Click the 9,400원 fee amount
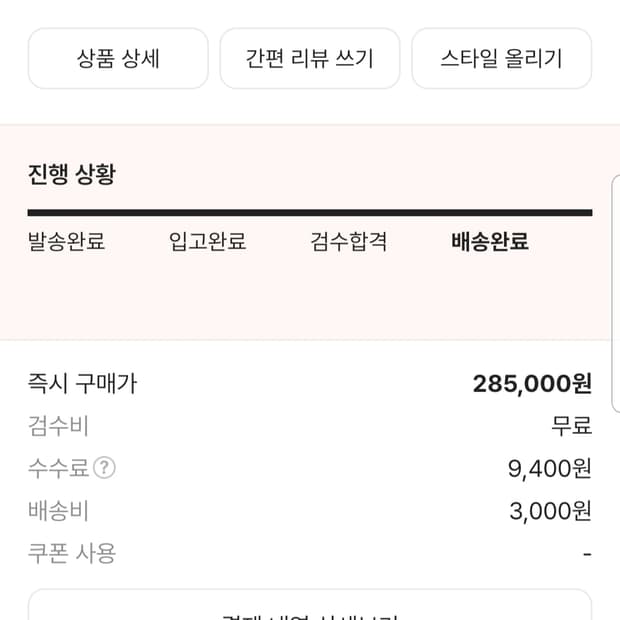This screenshot has height=620, width=620. click(x=550, y=468)
